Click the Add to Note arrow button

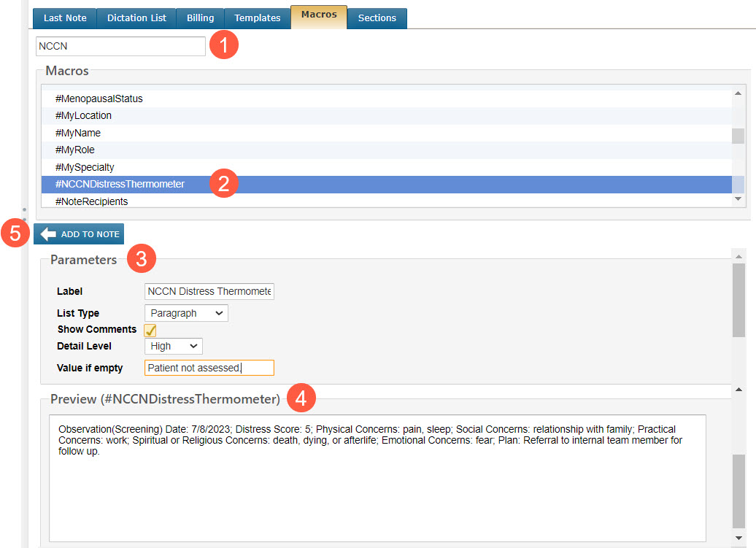[79, 234]
